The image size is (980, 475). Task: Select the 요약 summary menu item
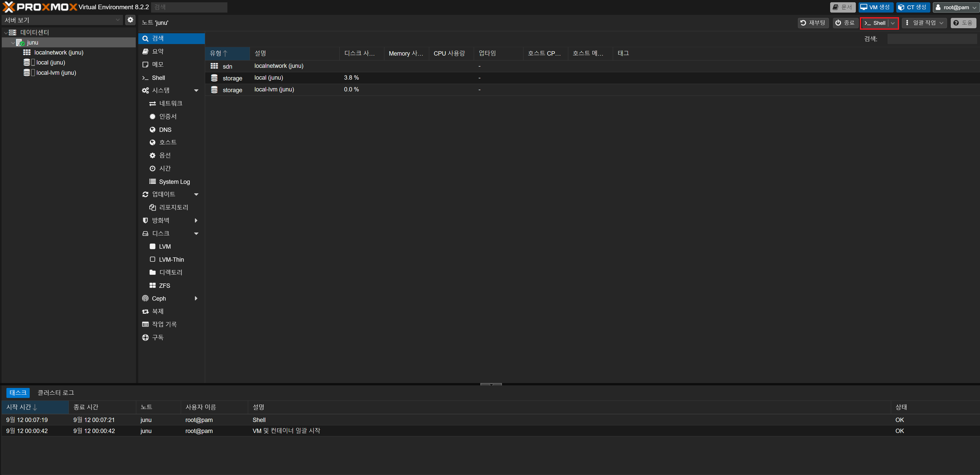[x=157, y=51]
